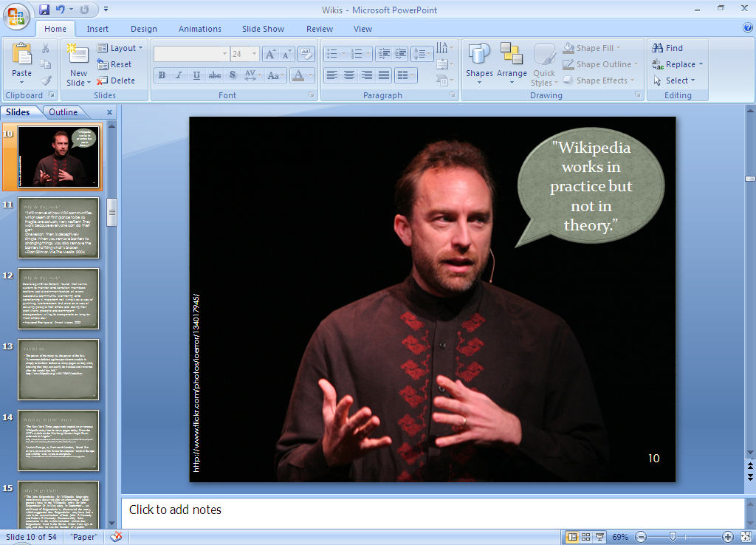Undo the last action
The image size is (756, 545).
point(60,9)
